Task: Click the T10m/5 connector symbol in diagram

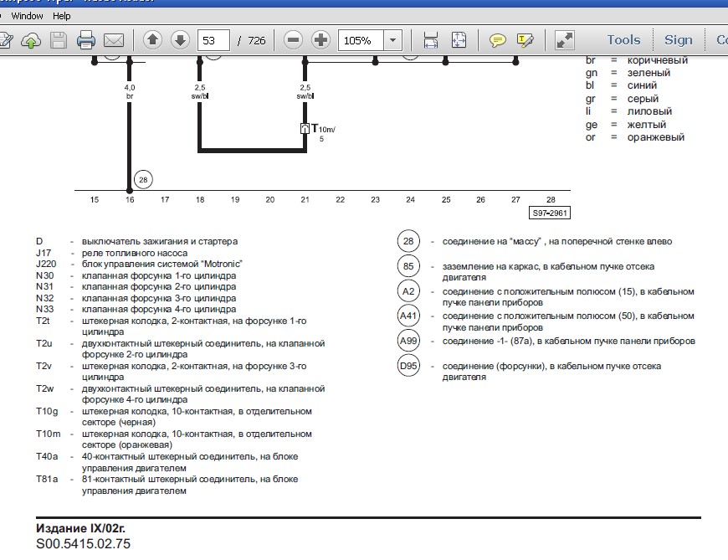Action: coord(305,129)
